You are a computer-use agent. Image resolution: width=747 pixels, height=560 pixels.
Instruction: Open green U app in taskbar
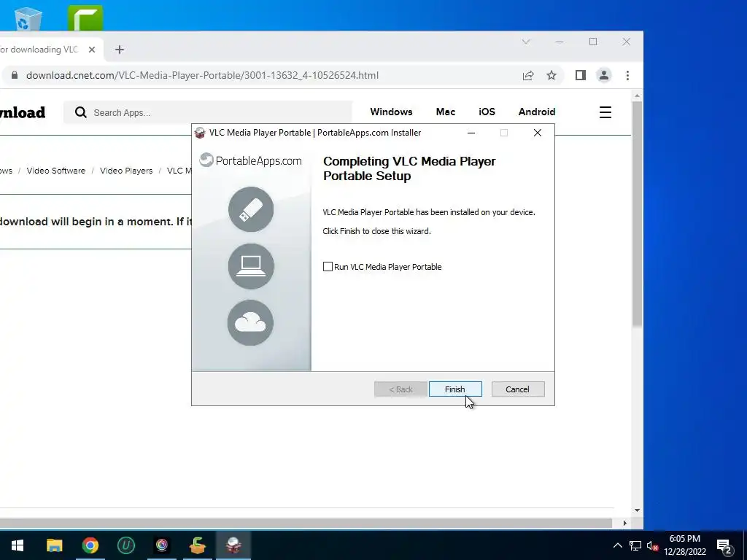coord(126,545)
